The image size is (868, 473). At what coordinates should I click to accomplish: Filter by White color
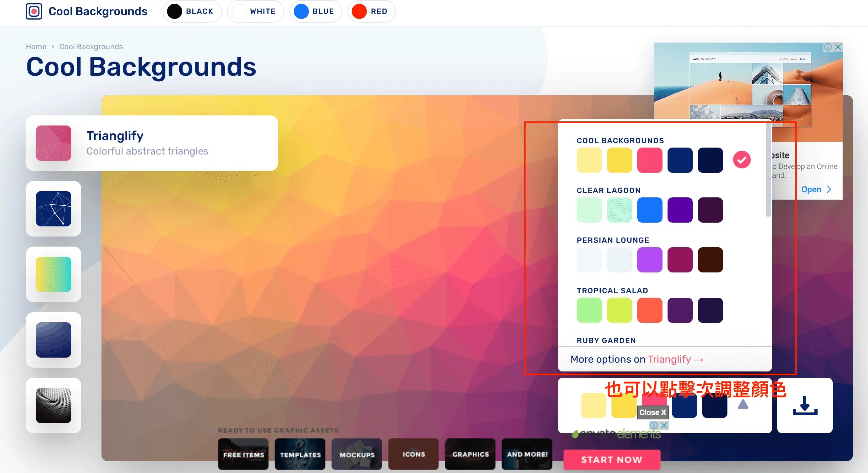point(255,11)
